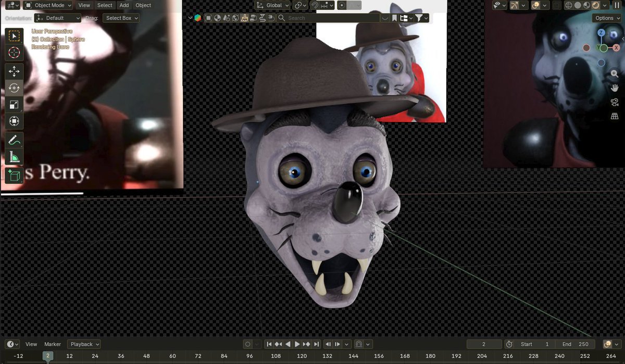Click the bookmark icon in the outliner header
Viewport: 625px width, 364px height.
(x=394, y=18)
